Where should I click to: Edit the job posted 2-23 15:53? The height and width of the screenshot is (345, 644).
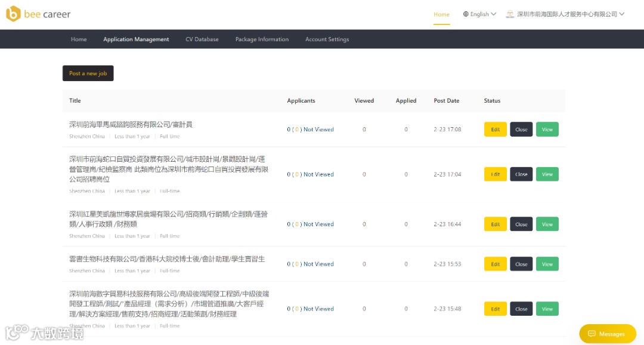point(496,264)
